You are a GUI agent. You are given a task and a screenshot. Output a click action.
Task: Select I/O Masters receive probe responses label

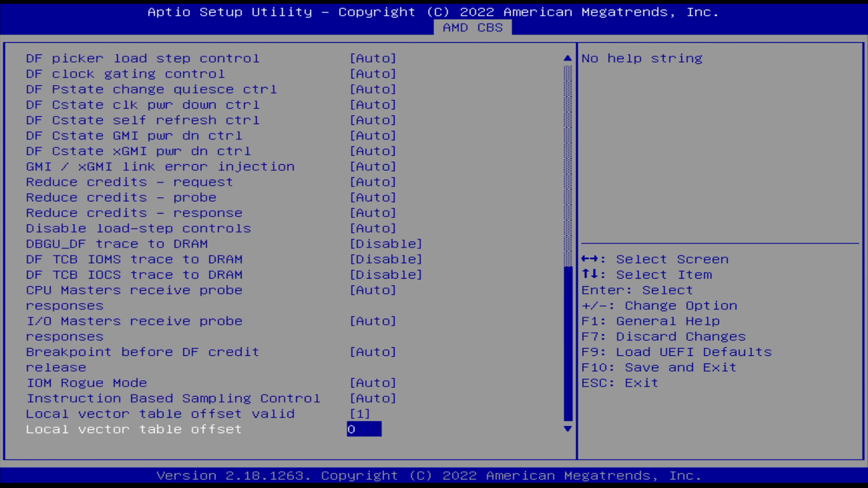pos(134,329)
